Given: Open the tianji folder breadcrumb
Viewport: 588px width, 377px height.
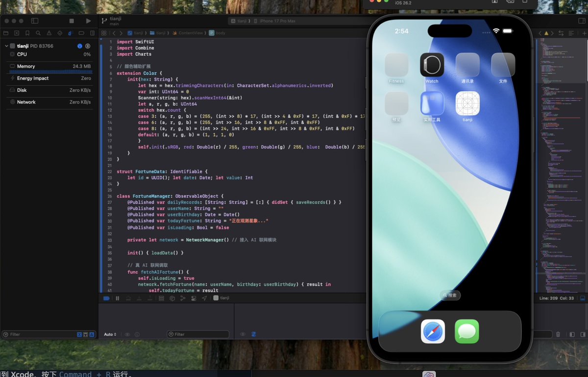Looking at the screenshot, I should tap(158, 33).
